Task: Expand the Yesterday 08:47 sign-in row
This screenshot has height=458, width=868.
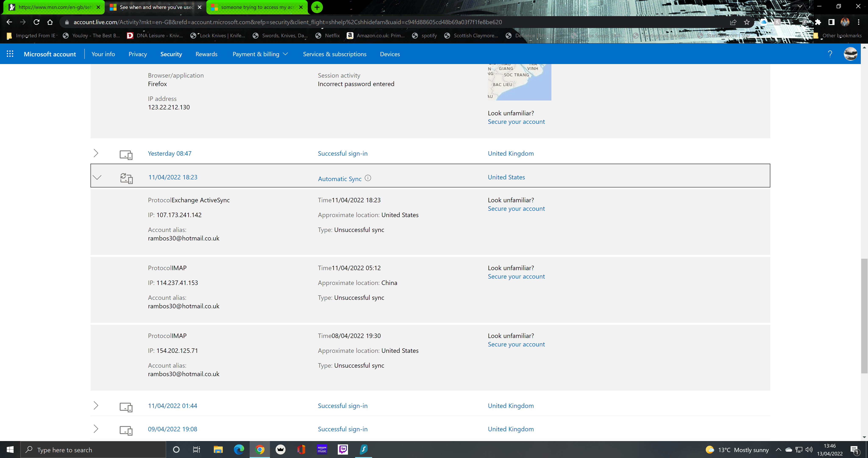Action: click(x=96, y=153)
